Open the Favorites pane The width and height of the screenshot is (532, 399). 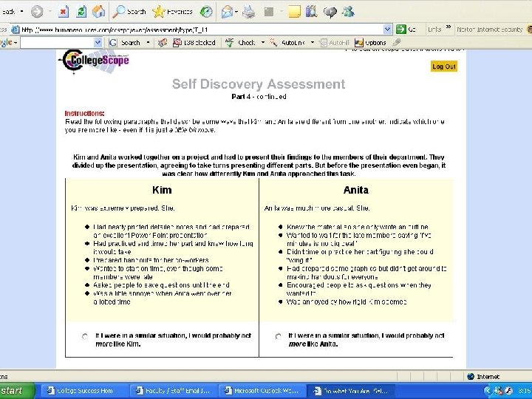[172, 12]
